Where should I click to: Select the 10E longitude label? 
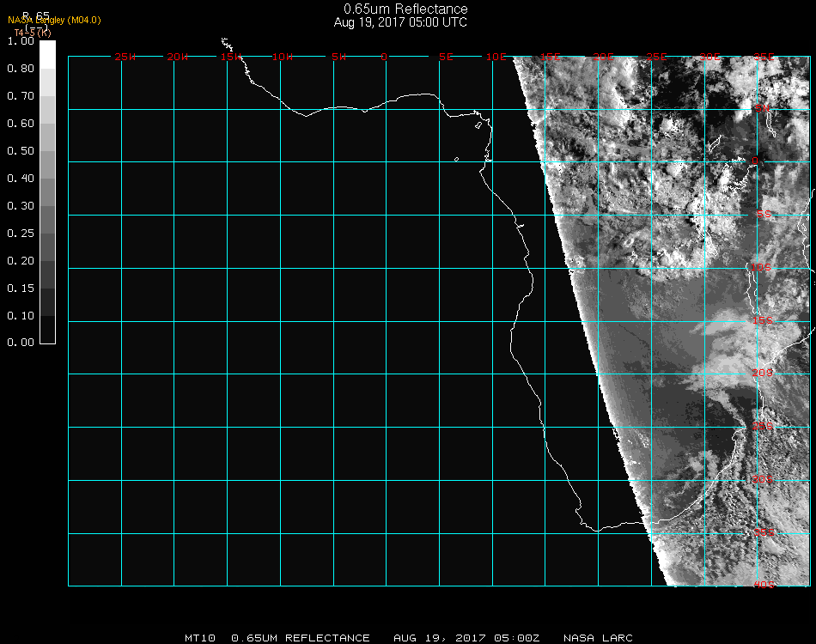496,57
